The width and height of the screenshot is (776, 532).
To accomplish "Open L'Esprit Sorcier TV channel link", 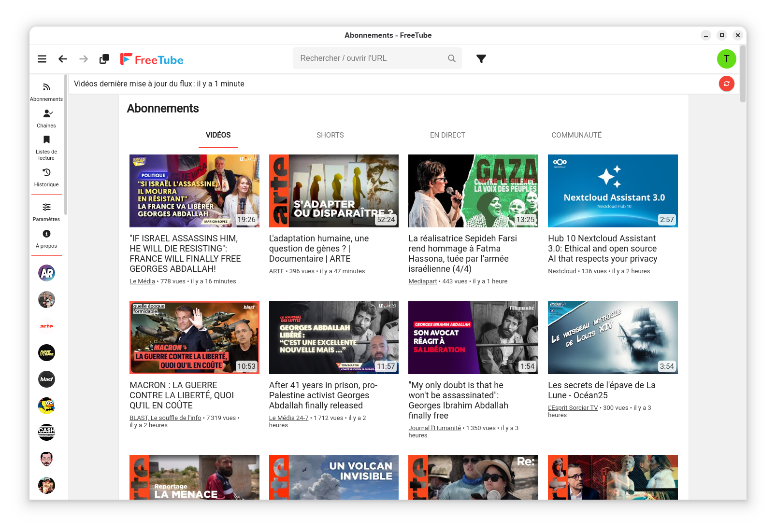I will click(x=573, y=408).
